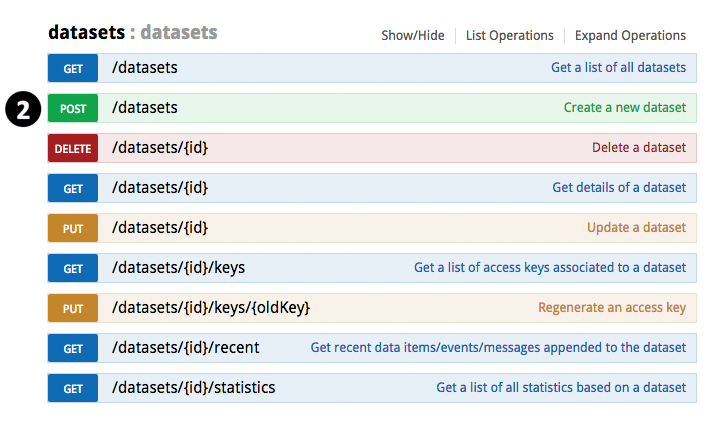Click Expand Operations in the header
The width and height of the screenshot is (709, 425).
click(x=630, y=35)
